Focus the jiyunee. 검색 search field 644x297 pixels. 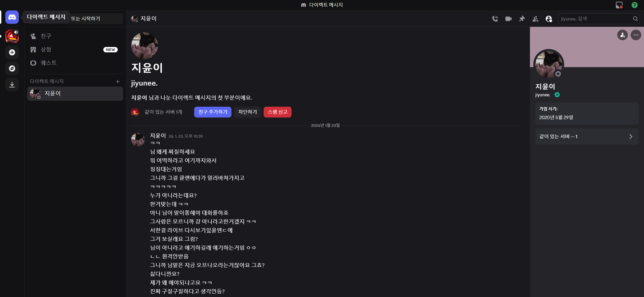click(x=595, y=19)
